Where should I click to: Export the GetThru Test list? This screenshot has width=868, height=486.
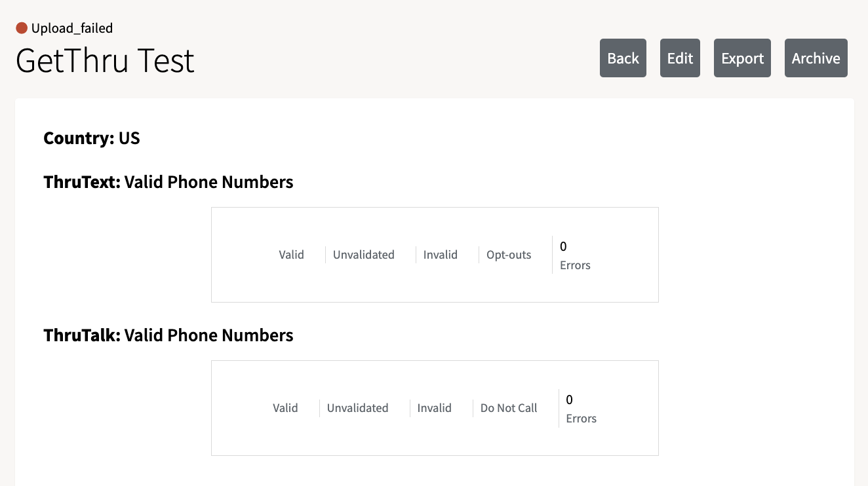(x=742, y=58)
